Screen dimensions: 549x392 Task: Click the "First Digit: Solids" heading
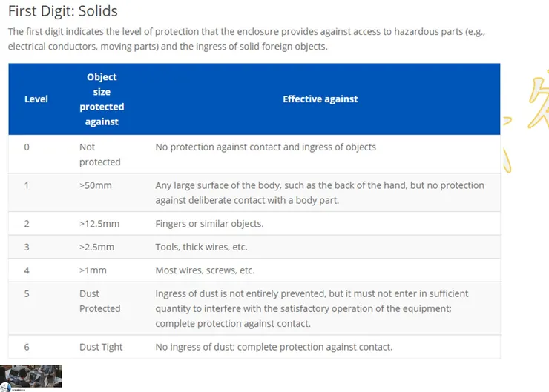[62, 12]
